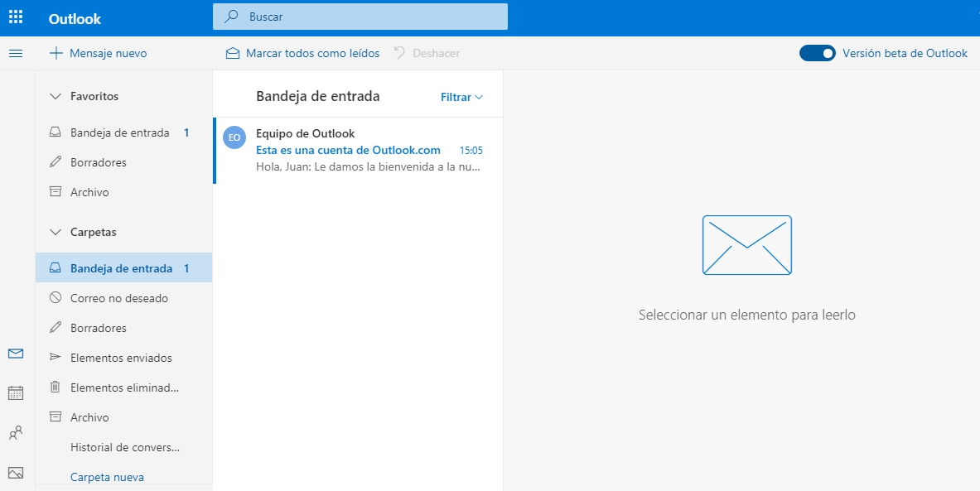Image resolution: width=980 pixels, height=491 pixels.
Task: Open the Favoritos Archivo folder
Action: [x=123, y=192]
